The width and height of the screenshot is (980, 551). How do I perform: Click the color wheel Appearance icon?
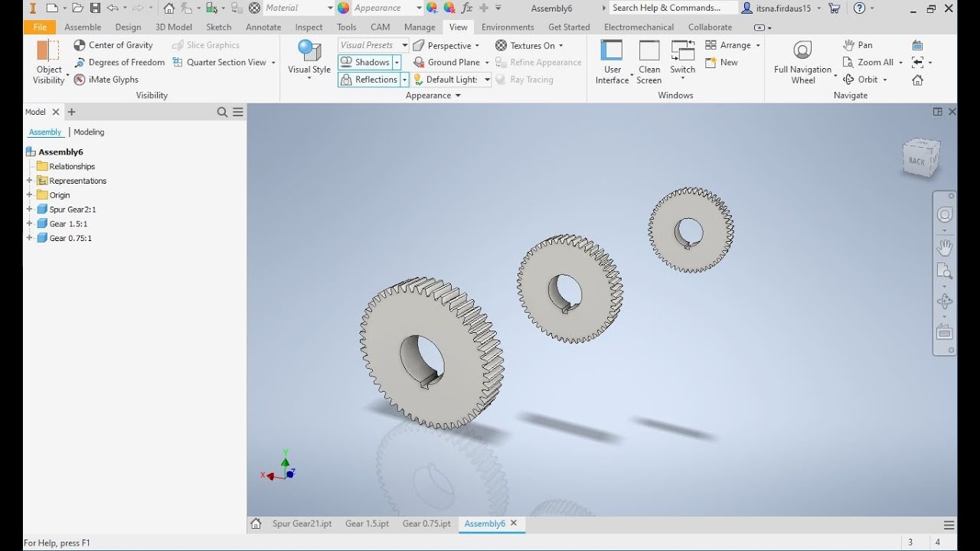344,8
